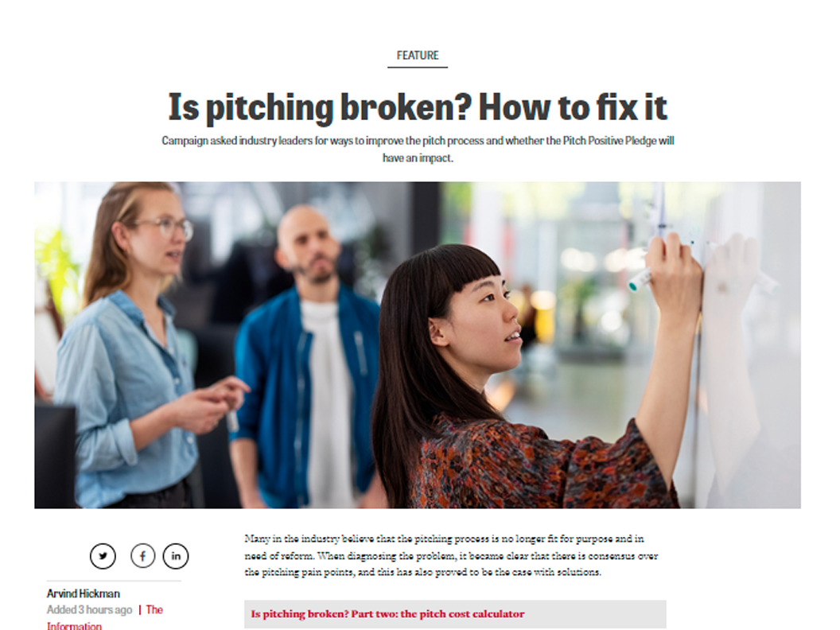Click the grey related-article box

click(455, 614)
